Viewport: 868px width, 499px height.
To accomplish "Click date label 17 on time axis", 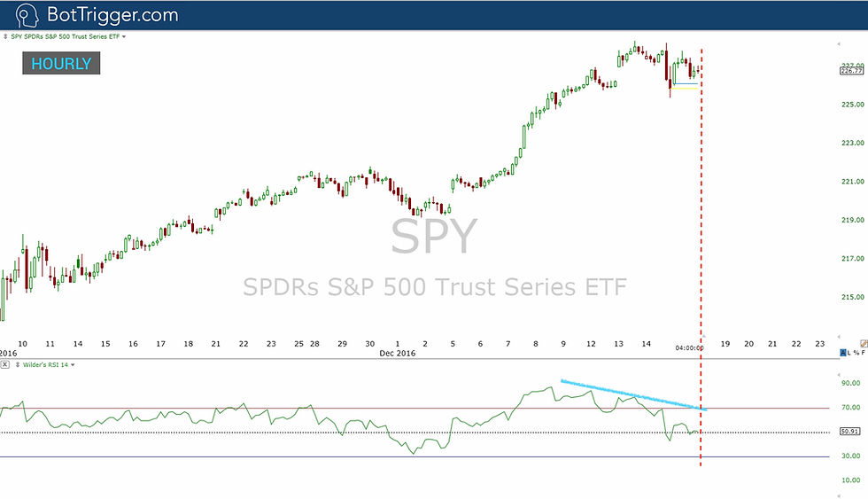I will click(x=160, y=344).
